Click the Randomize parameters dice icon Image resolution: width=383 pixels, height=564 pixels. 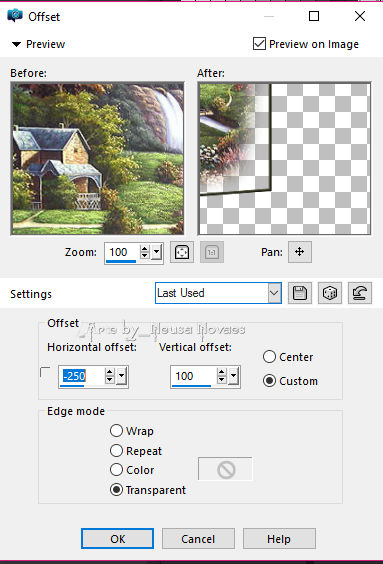click(330, 293)
